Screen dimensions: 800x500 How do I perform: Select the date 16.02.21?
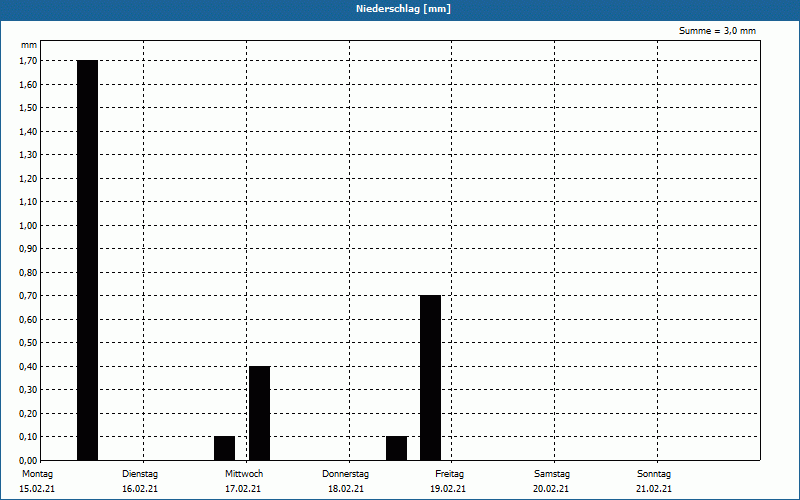click(x=140, y=489)
